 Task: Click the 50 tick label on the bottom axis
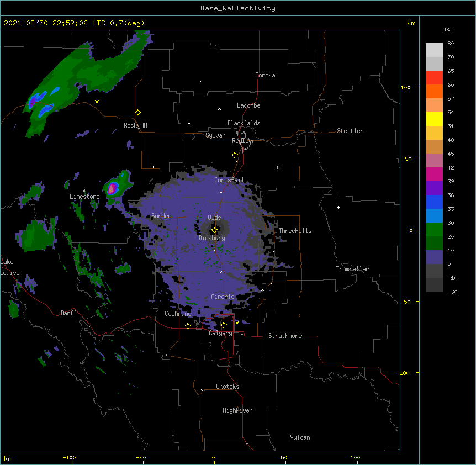click(x=284, y=457)
